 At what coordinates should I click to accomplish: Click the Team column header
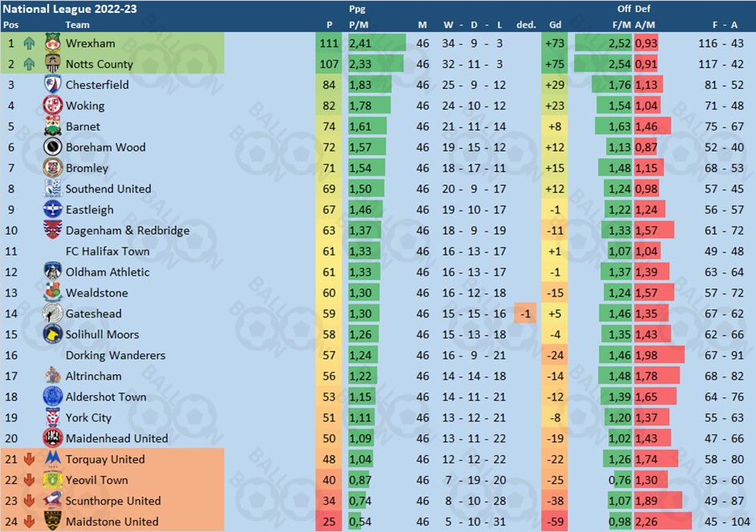tap(77, 25)
